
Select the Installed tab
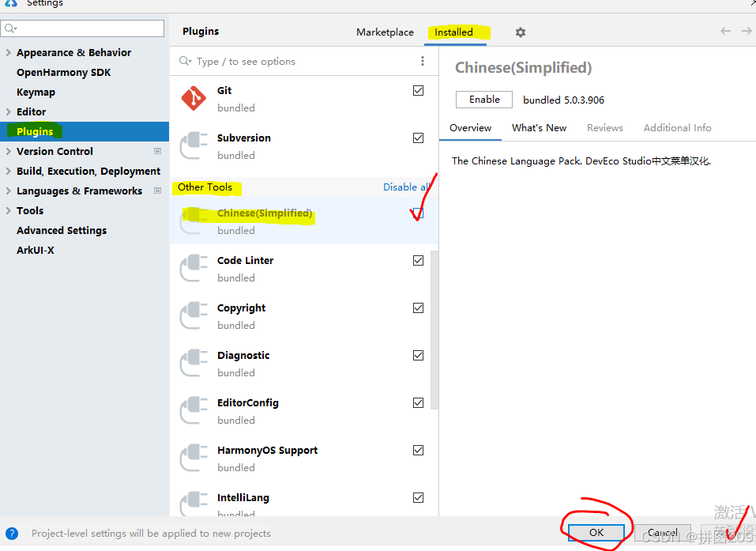coord(453,32)
